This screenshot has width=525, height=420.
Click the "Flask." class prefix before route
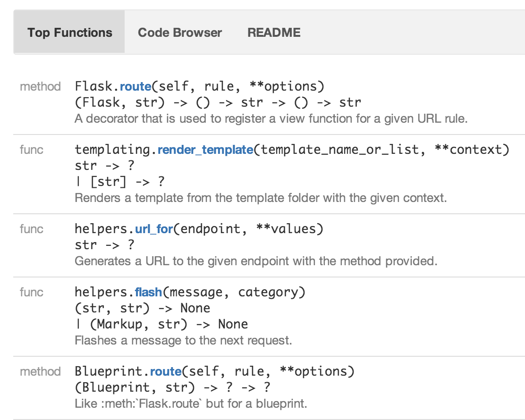tap(97, 86)
